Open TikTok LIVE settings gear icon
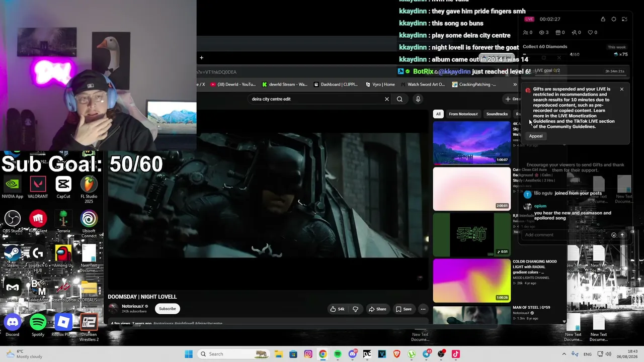This screenshot has height=362, width=644. [614, 19]
